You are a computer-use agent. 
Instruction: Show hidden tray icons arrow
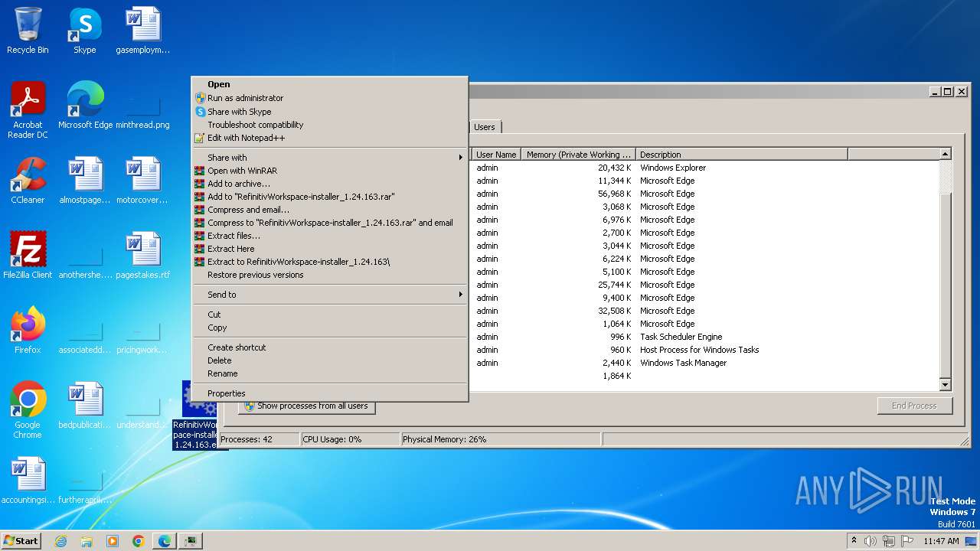(x=854, y=541)
